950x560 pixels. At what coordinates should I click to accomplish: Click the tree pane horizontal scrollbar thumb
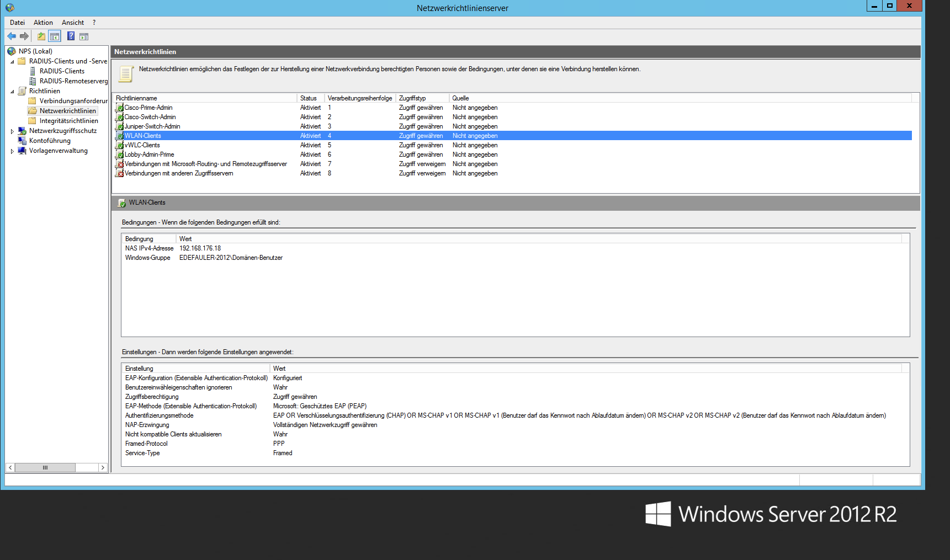coord(45,467)
